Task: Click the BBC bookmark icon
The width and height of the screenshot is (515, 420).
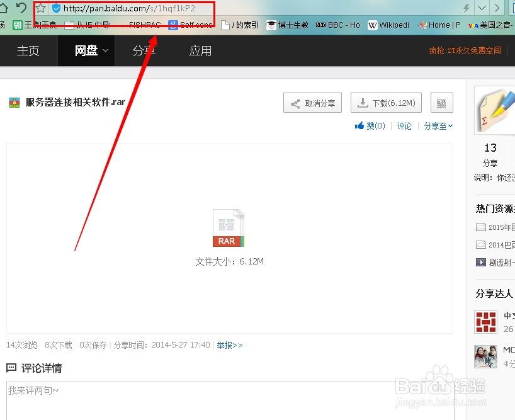Action: pos(320,25)
